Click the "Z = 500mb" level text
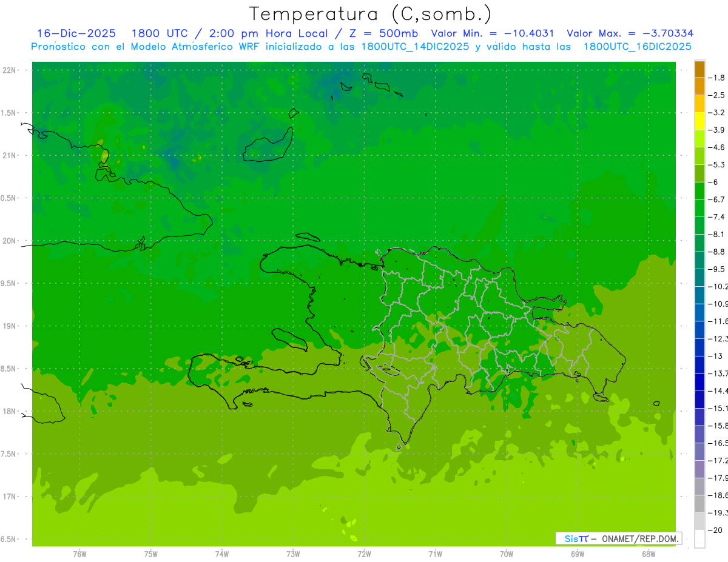The height and width of the screenshot is (562, 728). 382,33
